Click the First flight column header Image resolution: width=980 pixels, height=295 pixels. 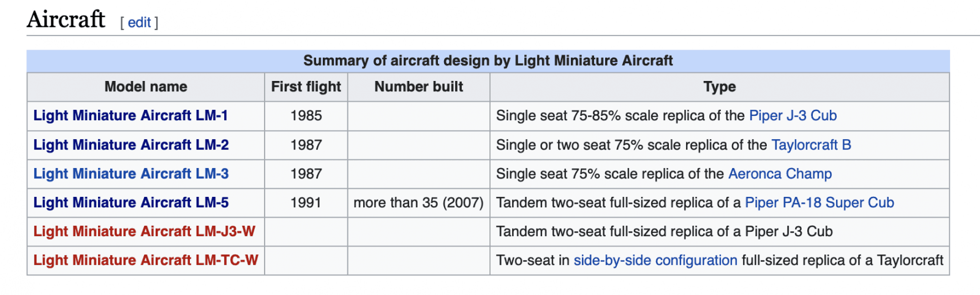(306, 87)
